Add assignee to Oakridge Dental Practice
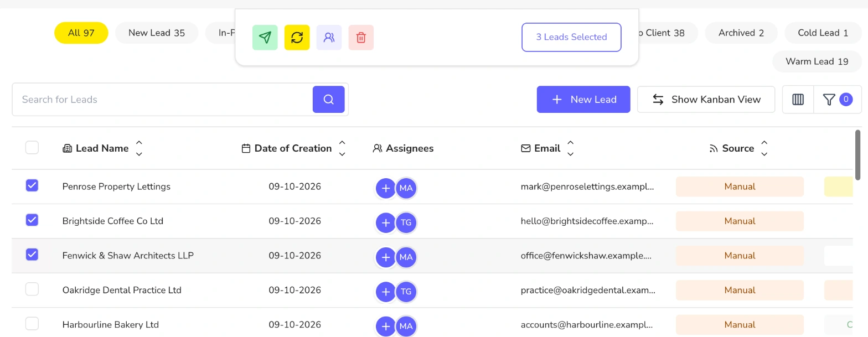The width and height of the screenshot is (868, 337). click(386, 292)
